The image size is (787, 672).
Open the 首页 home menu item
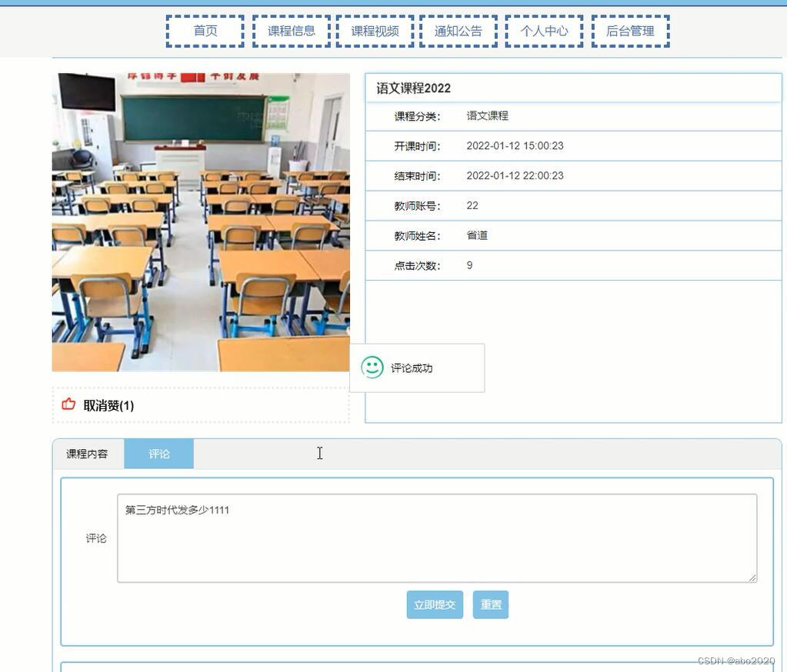pyautogui.click(x=204, y=30)
